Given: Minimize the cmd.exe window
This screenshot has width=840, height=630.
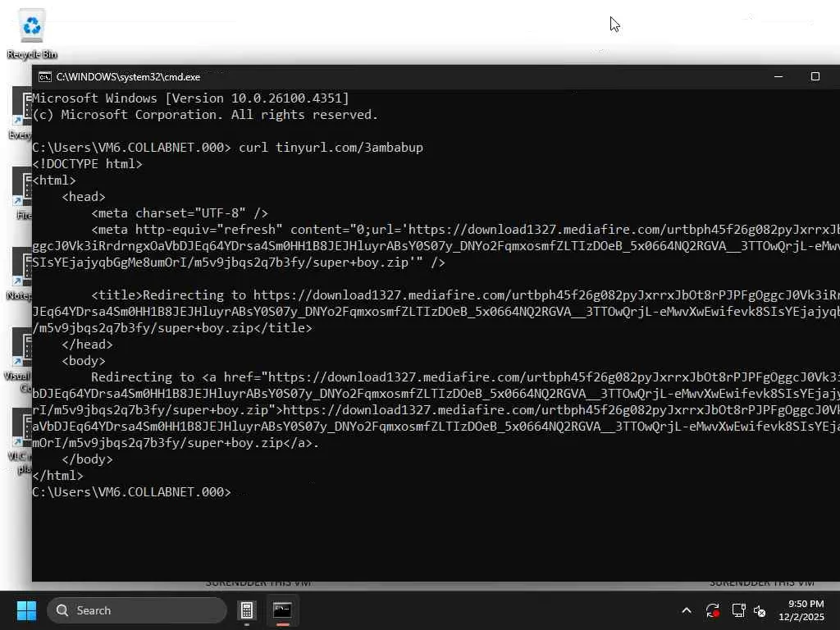Looking at the screenshot, I should click(778, 76).
